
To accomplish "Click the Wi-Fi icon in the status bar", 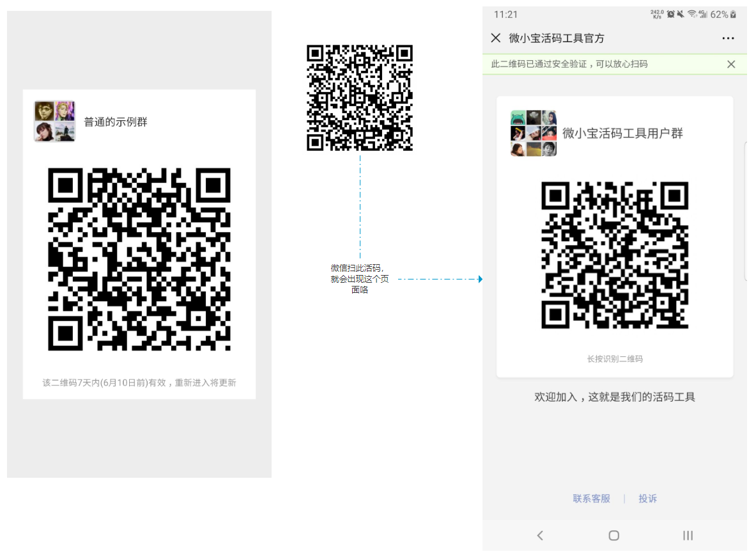I will 692,14.
